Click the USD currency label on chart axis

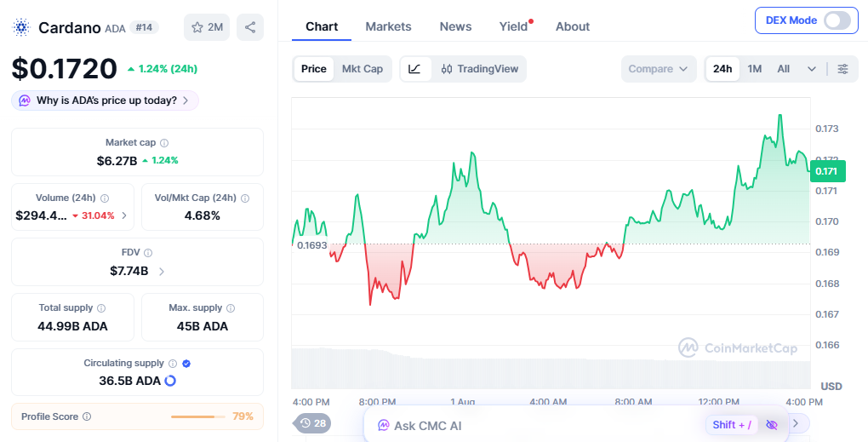pyautogui.click(x=831, y=386)
